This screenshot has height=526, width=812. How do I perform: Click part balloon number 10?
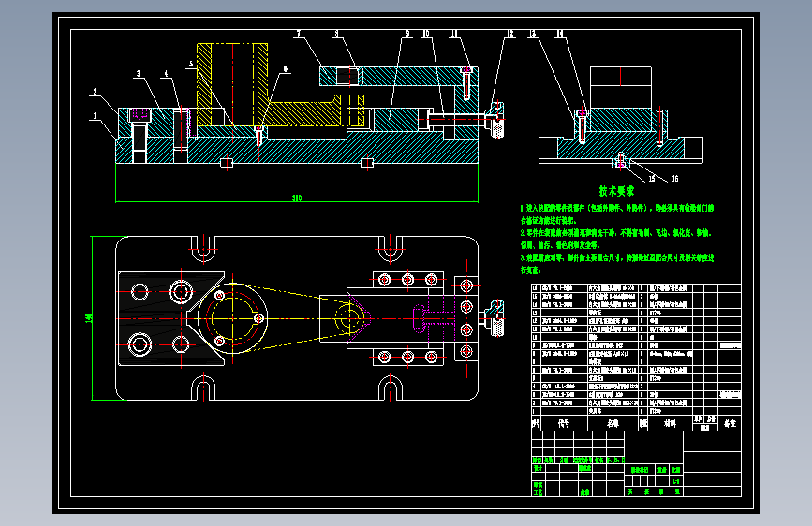(426, 34)
